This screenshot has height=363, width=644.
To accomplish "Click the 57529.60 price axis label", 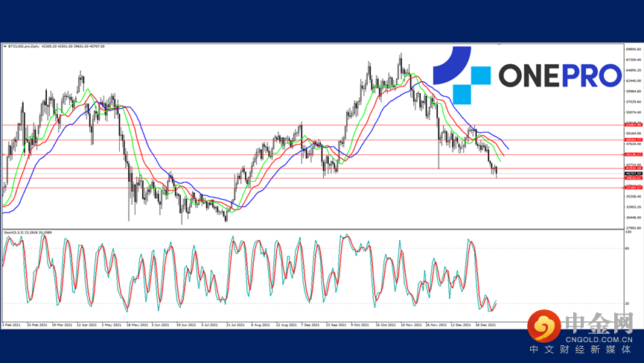I will point(634,101).
